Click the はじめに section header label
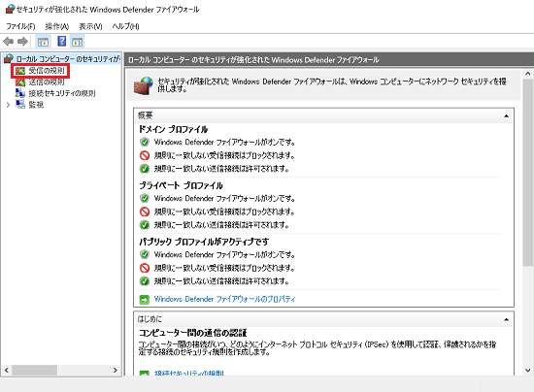Viewport: 534px width, 392px height. tap(150, 319)
